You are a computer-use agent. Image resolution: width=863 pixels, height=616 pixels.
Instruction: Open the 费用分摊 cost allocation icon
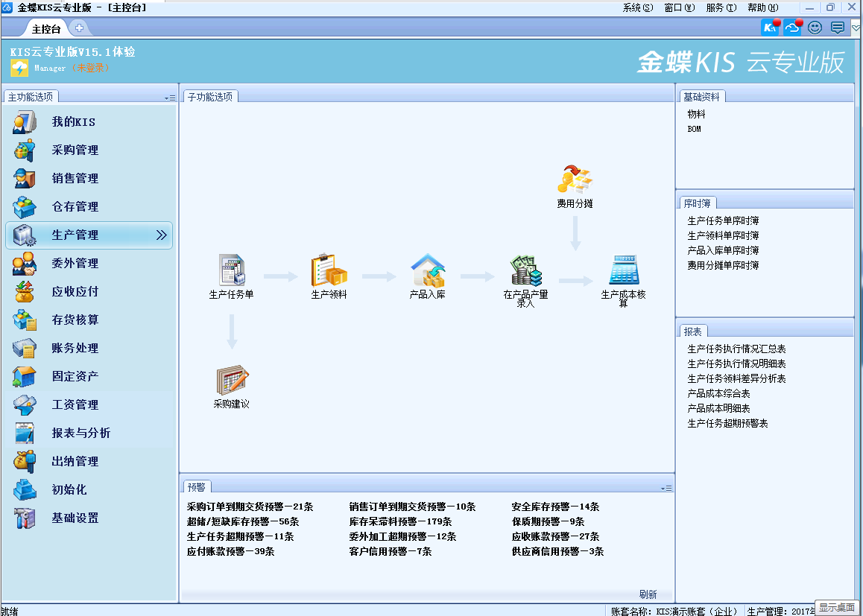click(575, 180)
